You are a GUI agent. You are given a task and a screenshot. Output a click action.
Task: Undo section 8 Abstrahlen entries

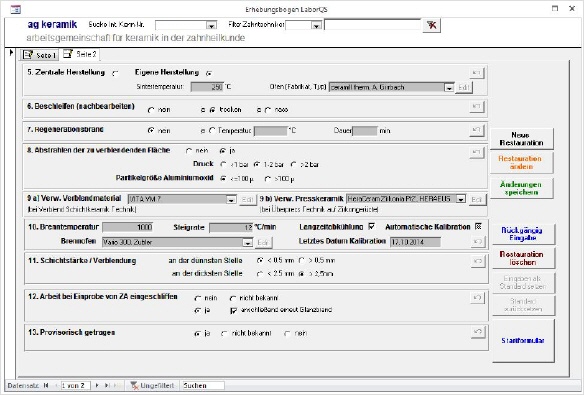476,152
